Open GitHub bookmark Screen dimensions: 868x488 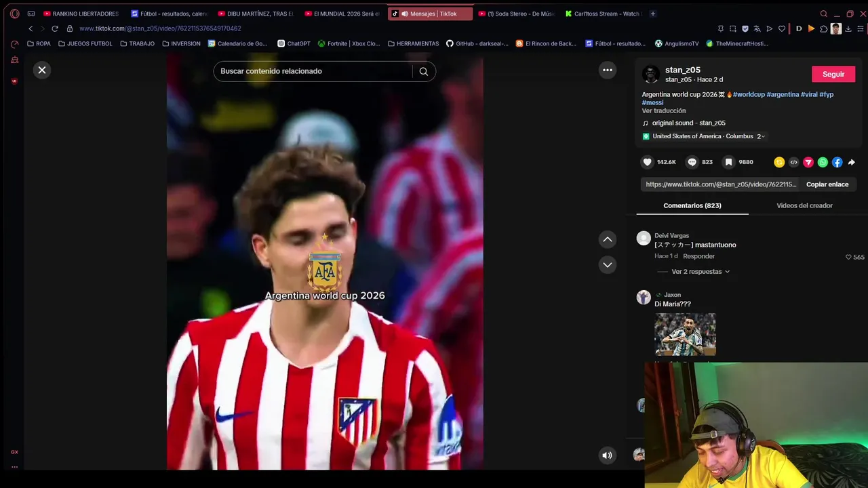click(x=477, y=43)
